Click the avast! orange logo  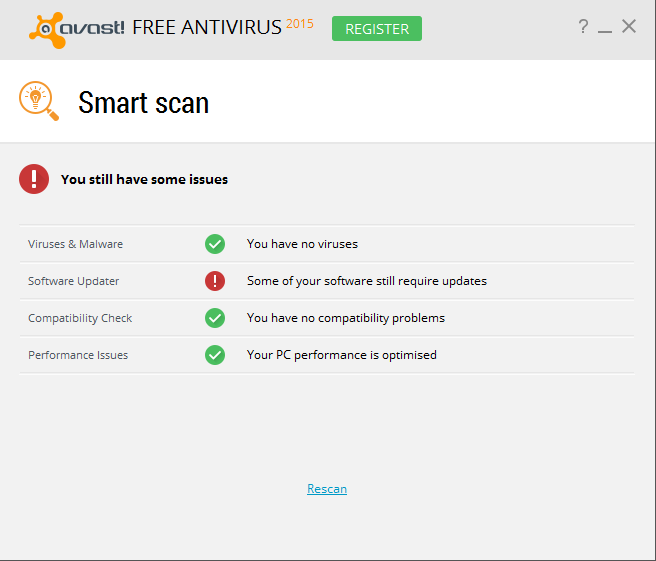[77, 30]
